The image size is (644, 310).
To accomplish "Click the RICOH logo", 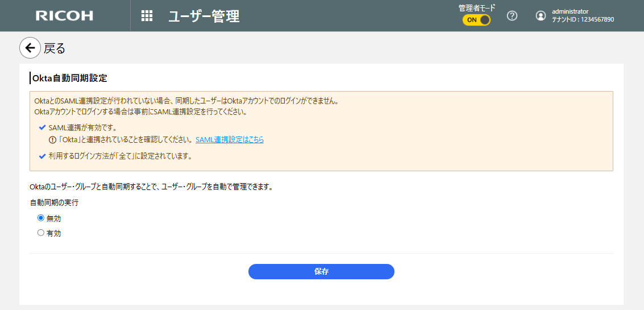I will click(64, 16).
